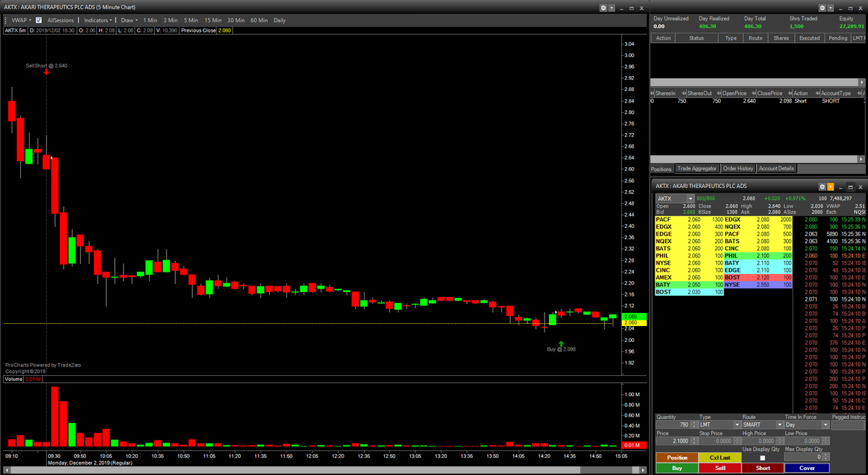
Task: Click the Executed column header in orders table
Action: pos(809,38)
